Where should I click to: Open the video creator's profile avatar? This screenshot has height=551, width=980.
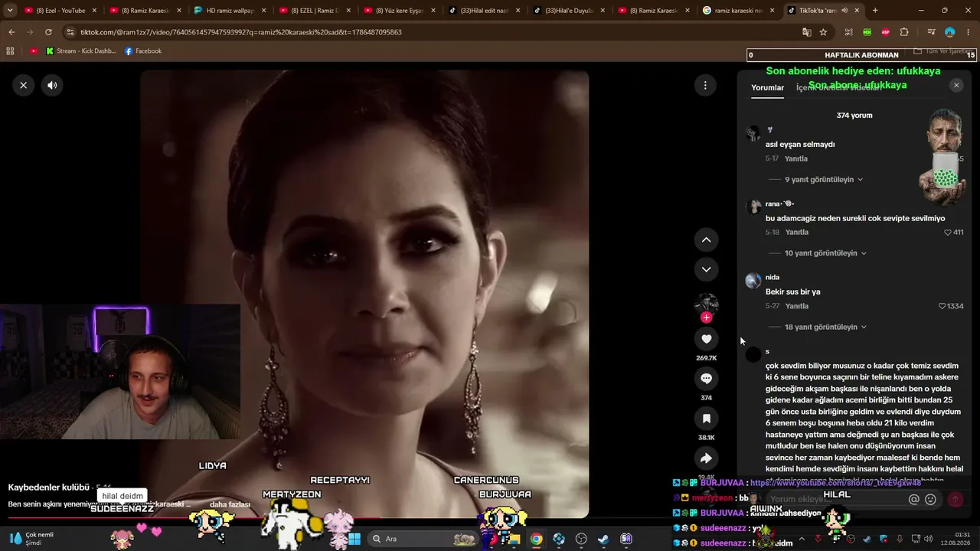[706, 304]
